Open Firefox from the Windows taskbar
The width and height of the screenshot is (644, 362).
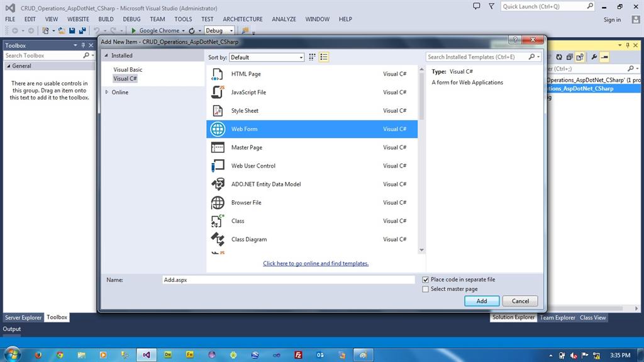[38, 354]
